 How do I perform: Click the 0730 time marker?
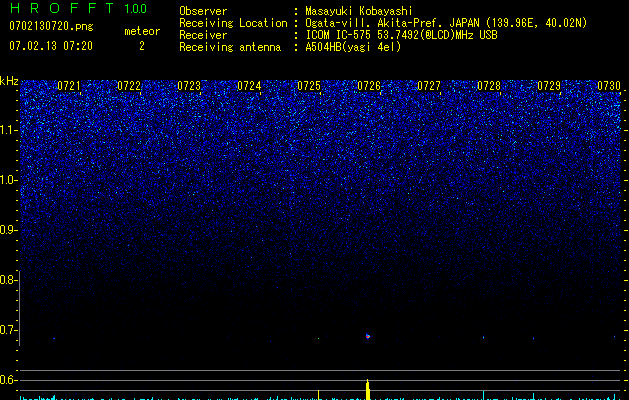point(609,86)
